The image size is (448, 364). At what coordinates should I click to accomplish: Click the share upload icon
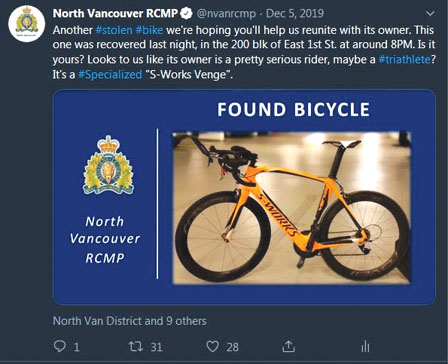pos(289,346)
